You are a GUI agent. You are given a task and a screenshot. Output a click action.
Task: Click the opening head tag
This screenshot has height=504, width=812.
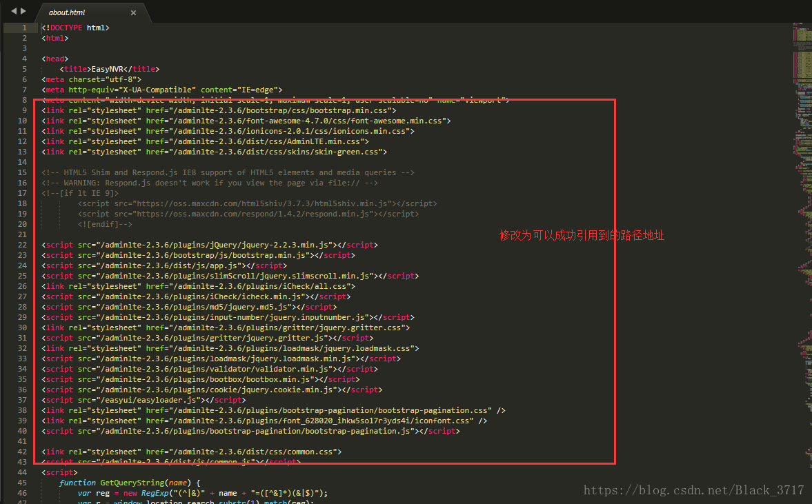55,59
